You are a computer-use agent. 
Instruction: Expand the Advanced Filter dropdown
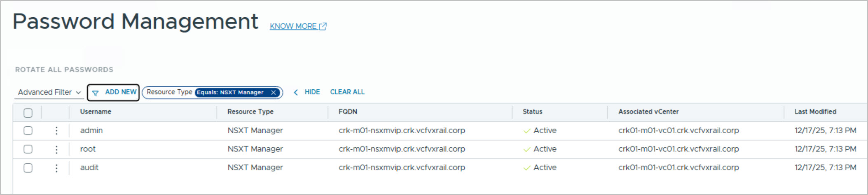tap(49, 93)
